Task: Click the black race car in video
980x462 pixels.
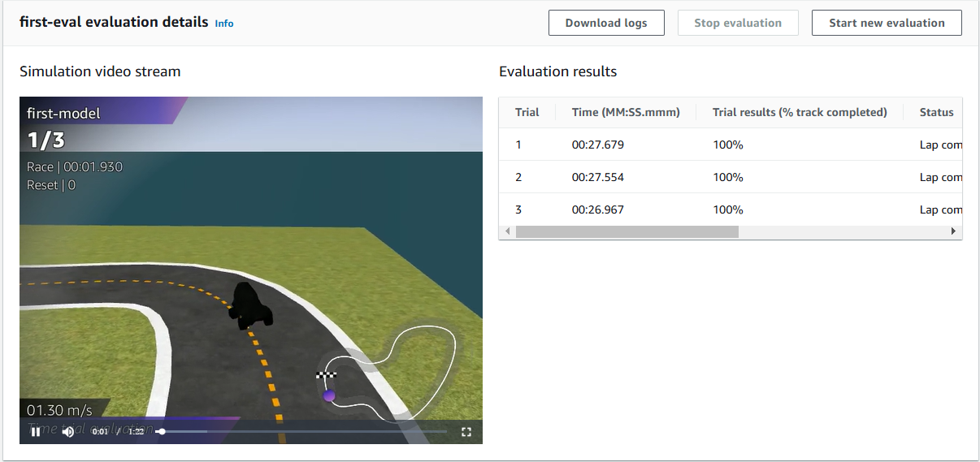Action: 248,305
